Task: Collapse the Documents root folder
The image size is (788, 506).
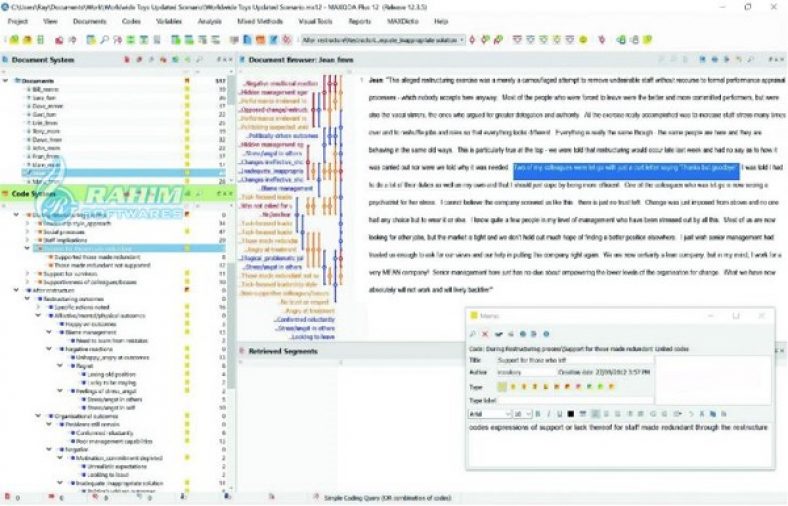Action: tap(6, 80)
